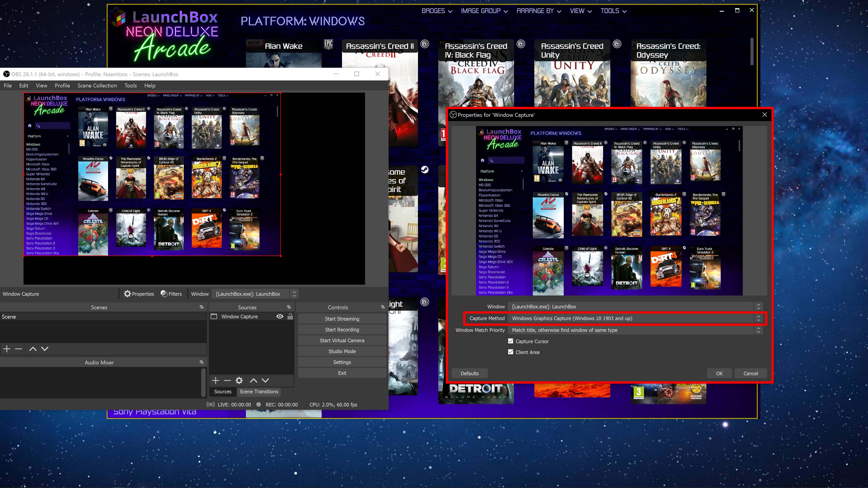Switch to the Scene Transitions tab
Screen dimensions: 868x488
[259, 392]
